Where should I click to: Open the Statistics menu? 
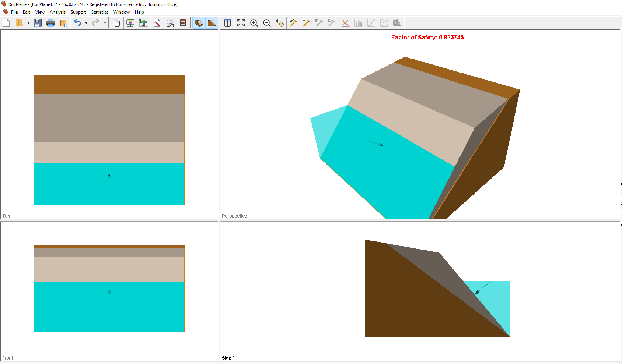point(100,12)
